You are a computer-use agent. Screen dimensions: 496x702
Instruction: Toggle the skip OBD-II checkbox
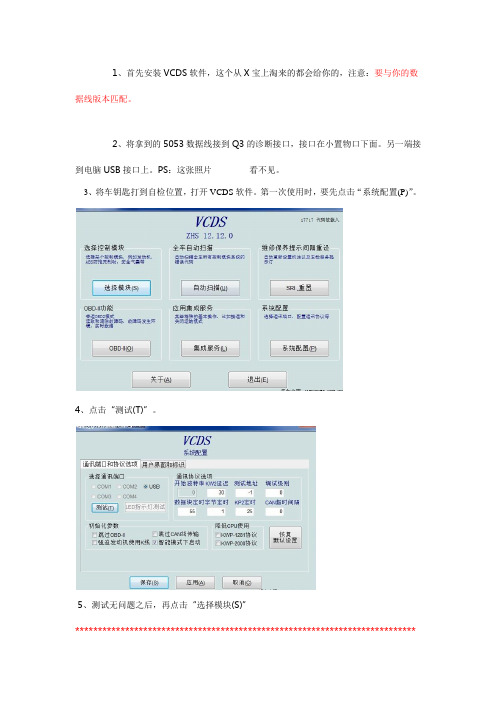94,535
